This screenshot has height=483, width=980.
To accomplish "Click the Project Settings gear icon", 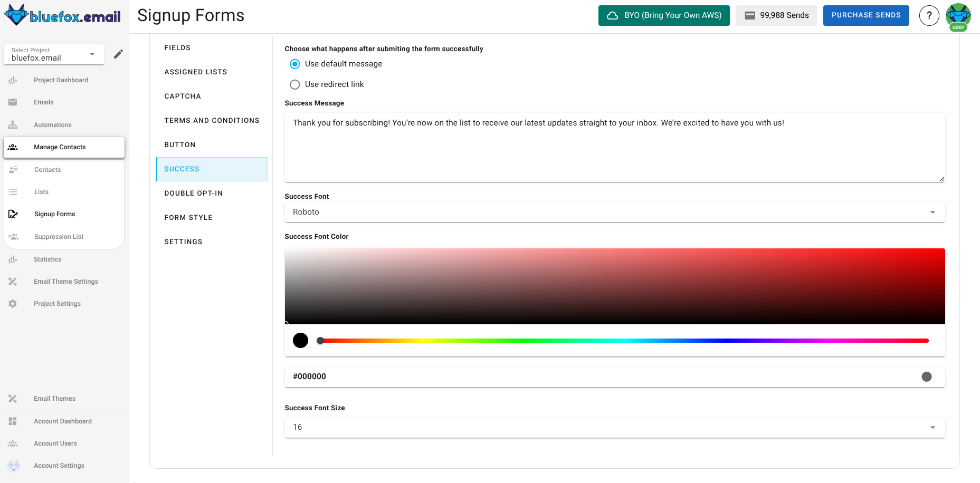I will pos(13,303).
